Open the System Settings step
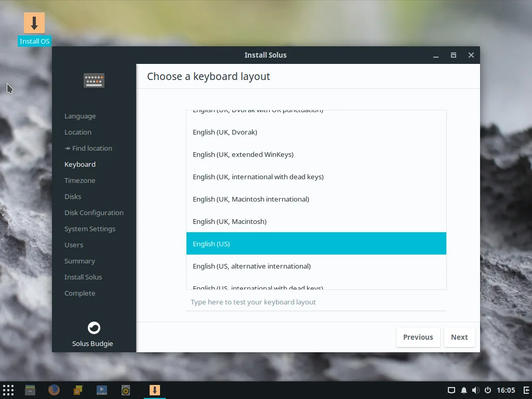 [90, 229]
